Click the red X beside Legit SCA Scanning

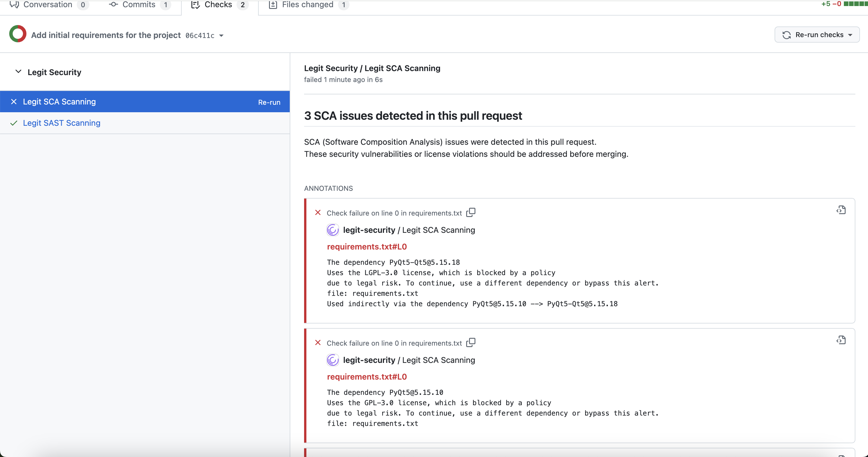click(14, 102)
